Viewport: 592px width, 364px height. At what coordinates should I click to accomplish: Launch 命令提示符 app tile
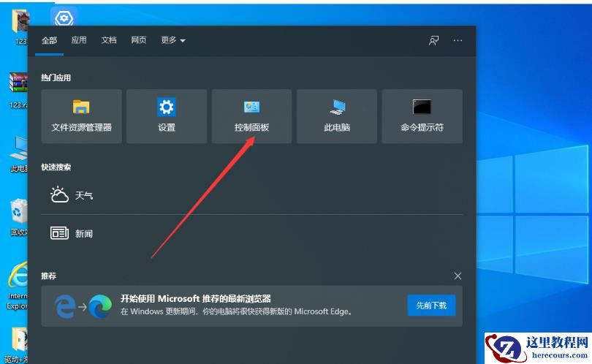(422, 116)
